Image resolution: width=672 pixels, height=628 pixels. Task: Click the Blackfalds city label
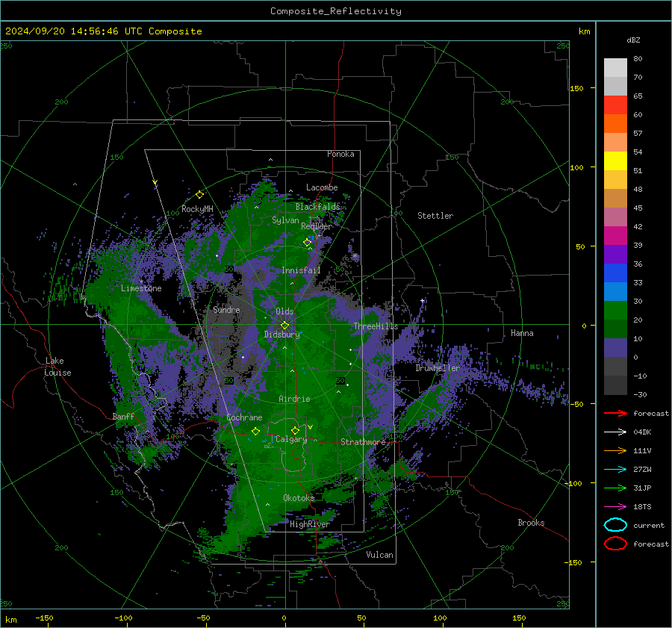pos(317,207)
